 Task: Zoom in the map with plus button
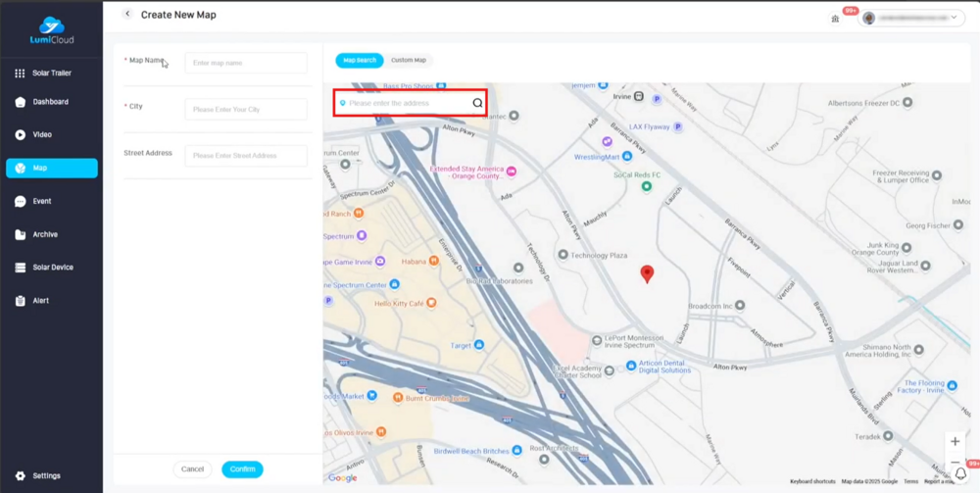955,442
